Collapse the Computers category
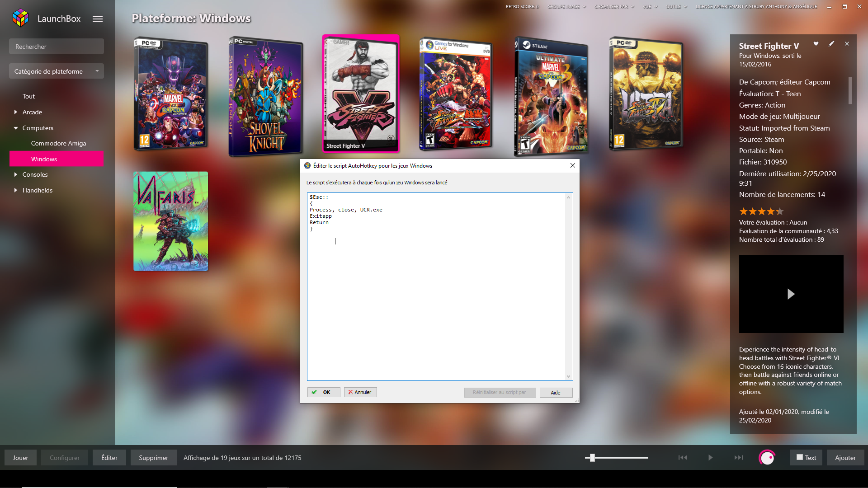868x488 pixels. tap(16, 128)
